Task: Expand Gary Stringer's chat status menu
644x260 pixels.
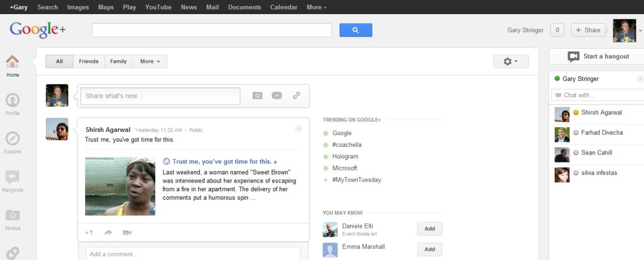Action: pos(640,79)
